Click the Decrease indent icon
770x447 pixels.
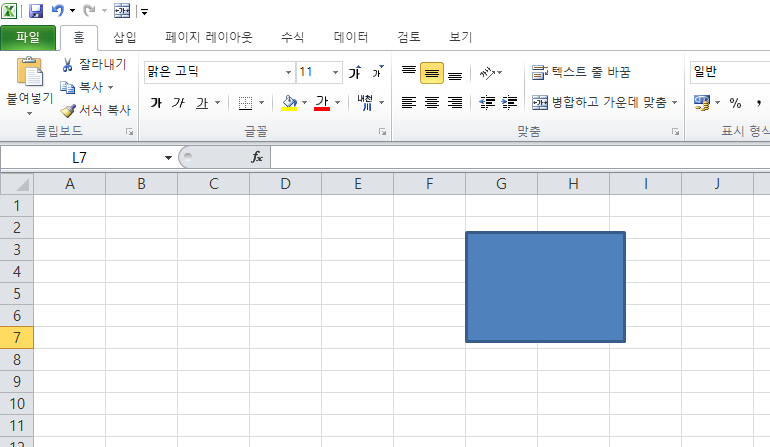point(487,103)
